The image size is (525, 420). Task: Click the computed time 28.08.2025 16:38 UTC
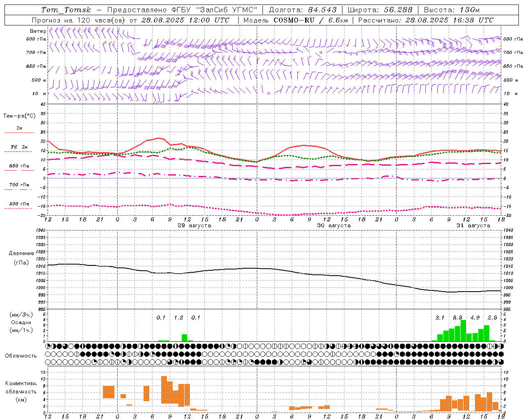450,20
